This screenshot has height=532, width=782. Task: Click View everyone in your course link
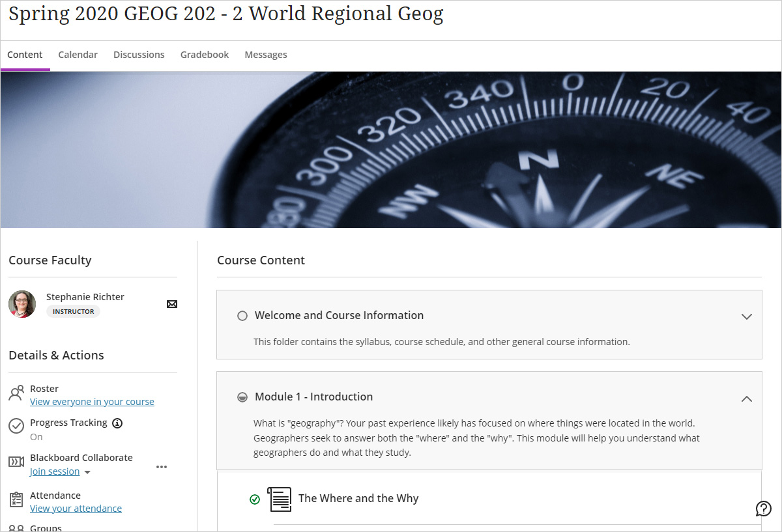[92, 402]
